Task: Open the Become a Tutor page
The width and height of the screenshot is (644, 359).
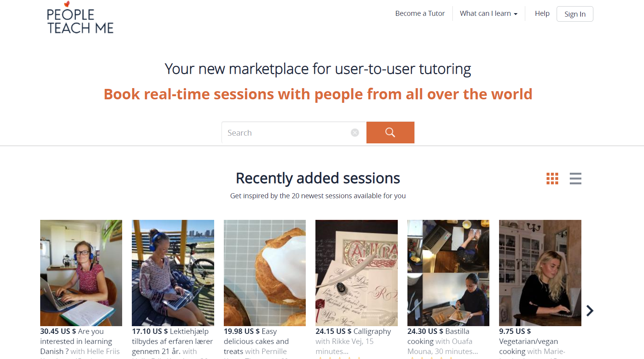Action: (x=420, y=14)
